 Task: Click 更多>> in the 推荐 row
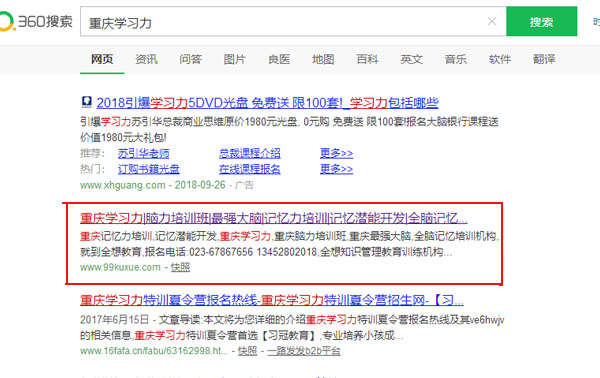[x=336, y=153]
